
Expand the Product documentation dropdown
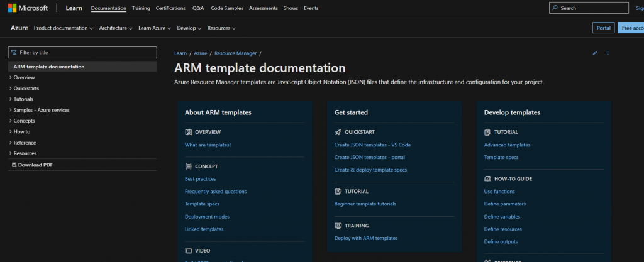(x=63, y=28)
